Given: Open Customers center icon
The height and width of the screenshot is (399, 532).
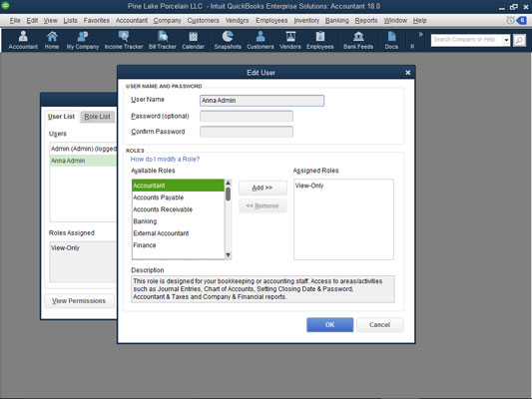Looking at the screenshot, I should 261,40.
